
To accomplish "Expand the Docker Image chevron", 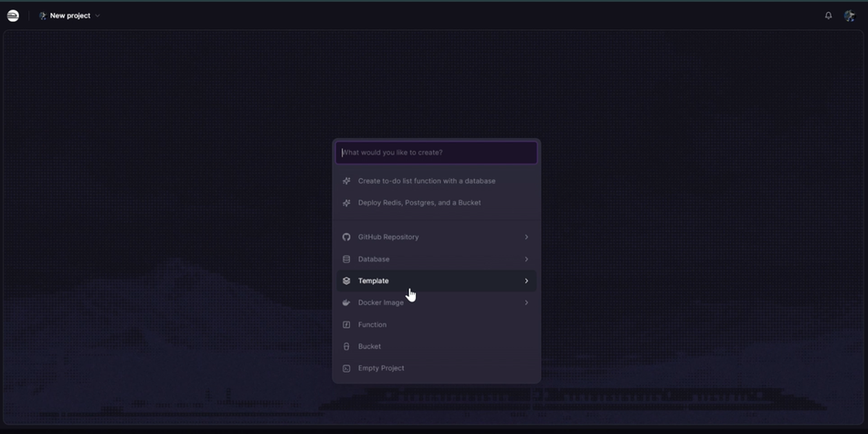I will (526, 302).
